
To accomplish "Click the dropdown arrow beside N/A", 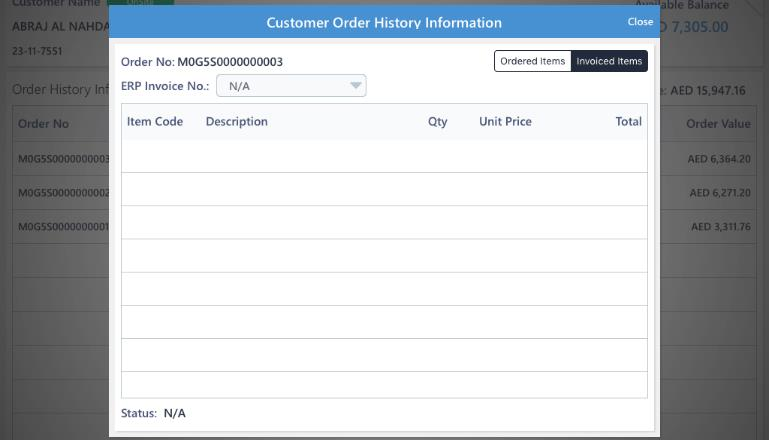I will (x=356, y=86).
